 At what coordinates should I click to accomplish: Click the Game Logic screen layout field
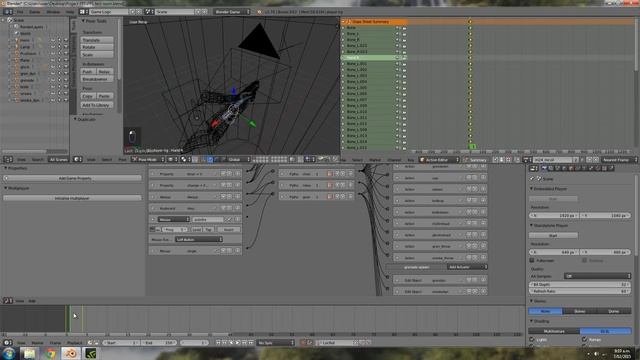pos(108,12)
